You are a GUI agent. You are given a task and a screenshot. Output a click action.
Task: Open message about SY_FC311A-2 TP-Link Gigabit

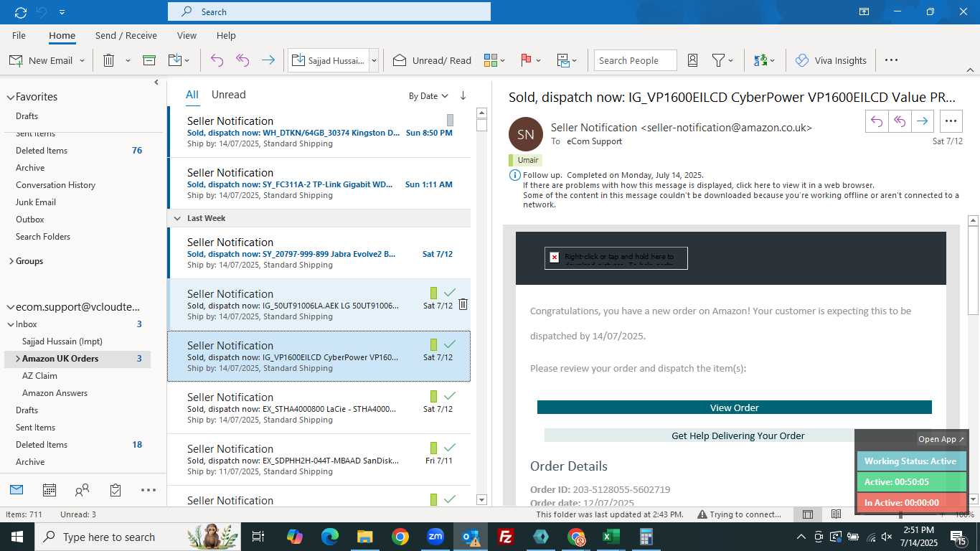tap(319, 184)
